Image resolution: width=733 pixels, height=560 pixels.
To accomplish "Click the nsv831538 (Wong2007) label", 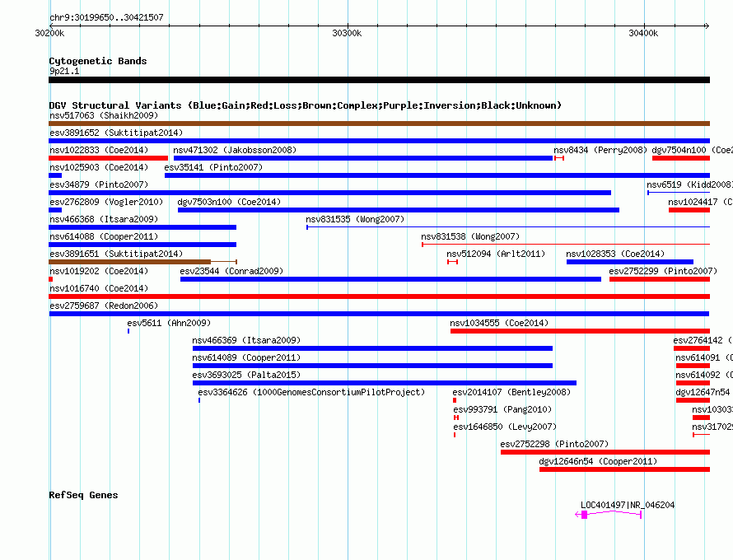I will [470, 236].
